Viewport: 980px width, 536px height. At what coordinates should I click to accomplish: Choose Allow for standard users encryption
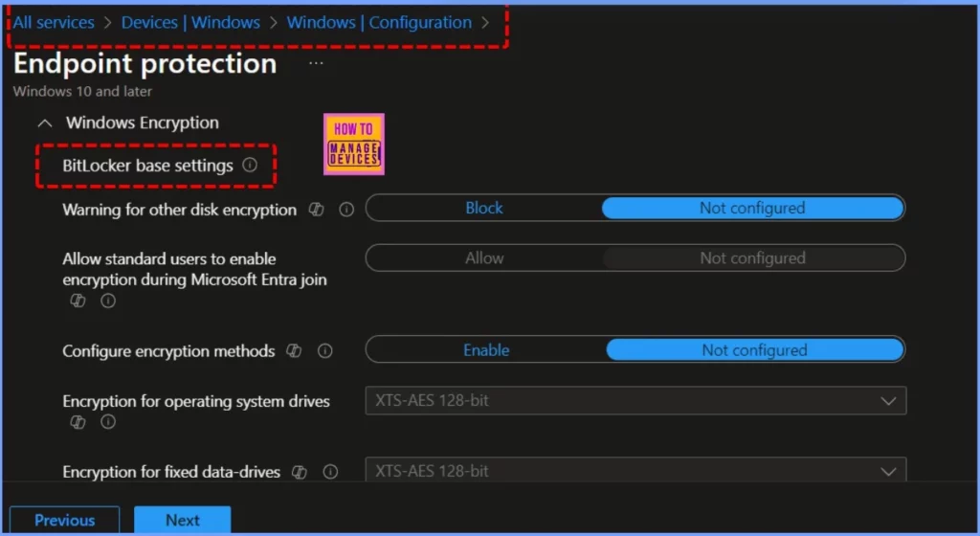(484, 258)
